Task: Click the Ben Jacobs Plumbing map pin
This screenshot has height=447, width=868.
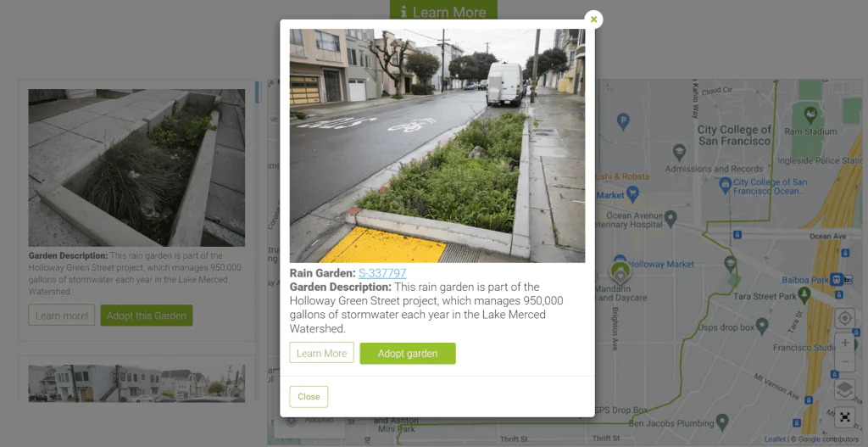Action: (722, 422)
